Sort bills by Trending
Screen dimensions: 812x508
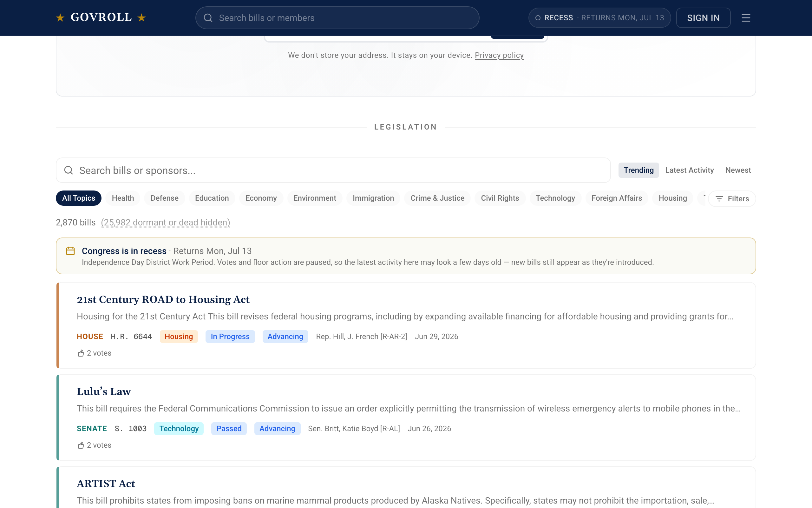(x=638, y=170)
